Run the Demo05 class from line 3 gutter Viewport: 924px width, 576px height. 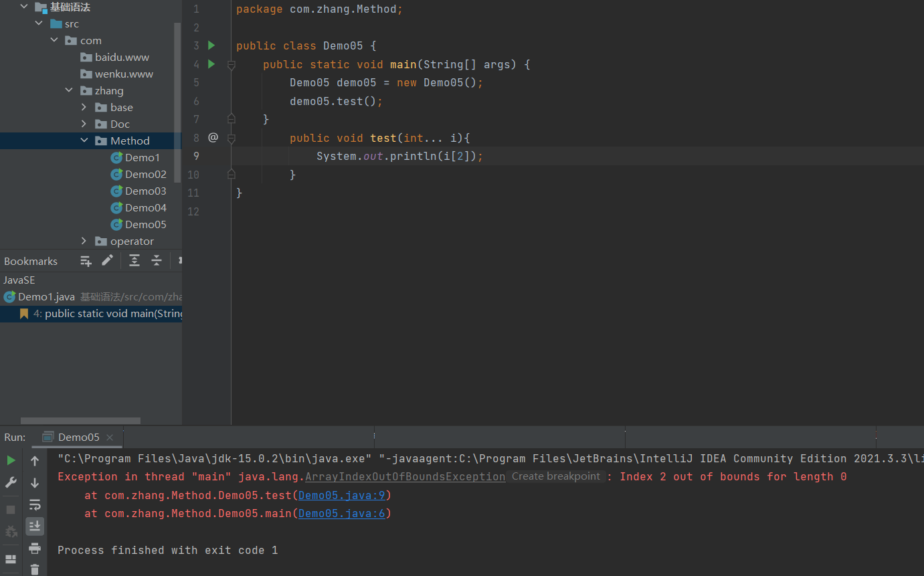tap(211, 45)
